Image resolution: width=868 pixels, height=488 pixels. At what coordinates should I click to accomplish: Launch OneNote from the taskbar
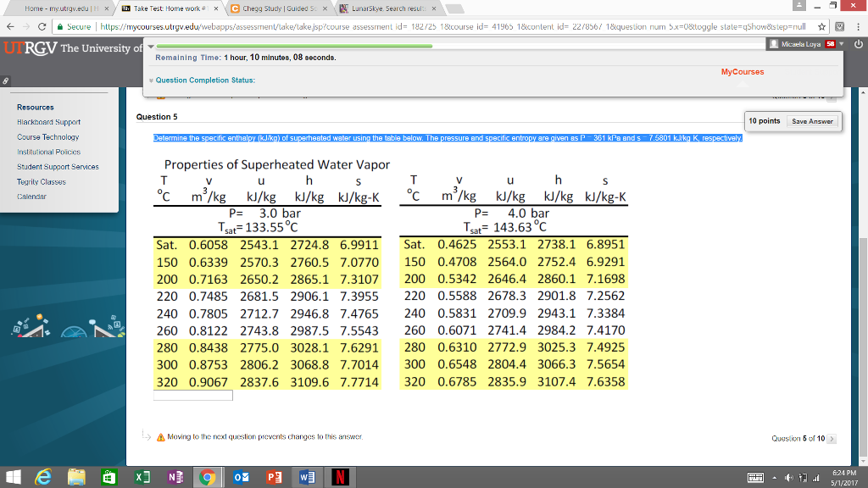click(175, 476)
